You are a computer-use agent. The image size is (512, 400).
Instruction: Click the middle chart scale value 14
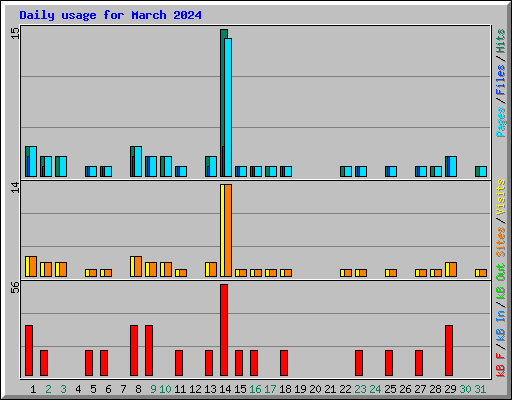15,187
